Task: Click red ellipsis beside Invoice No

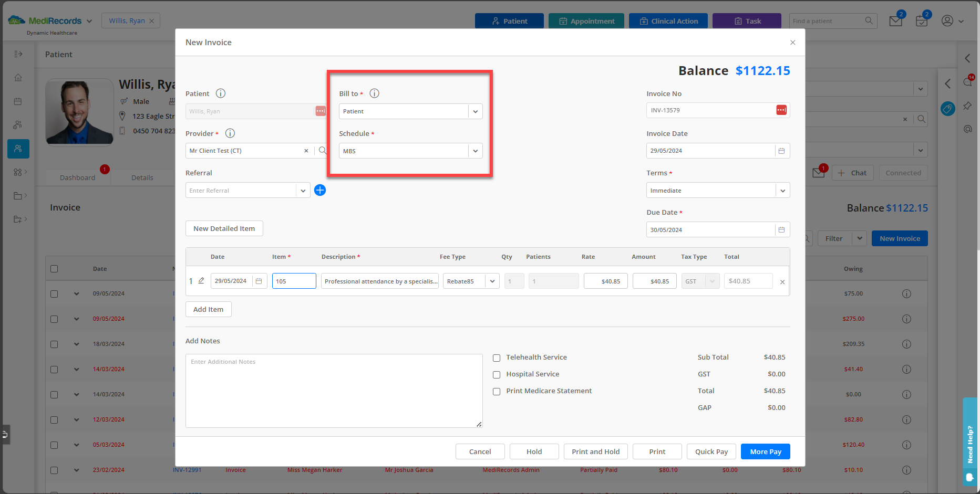Action: (x=781, y=110)
